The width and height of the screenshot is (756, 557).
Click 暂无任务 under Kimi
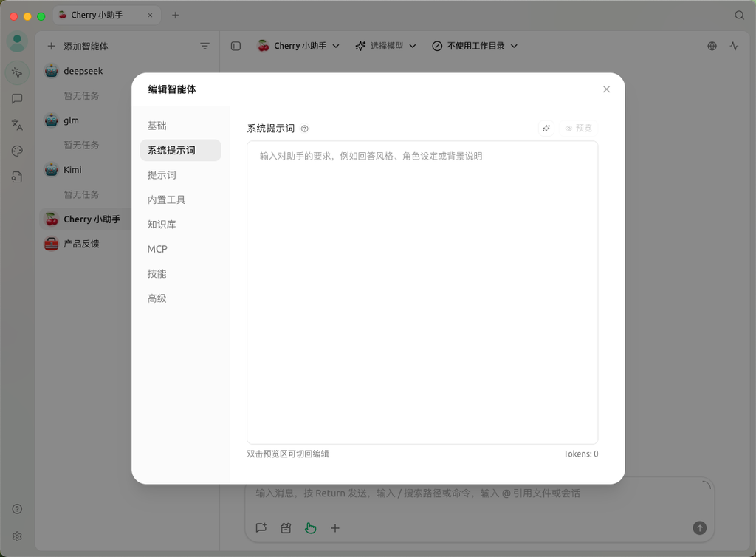coord(81,194)
